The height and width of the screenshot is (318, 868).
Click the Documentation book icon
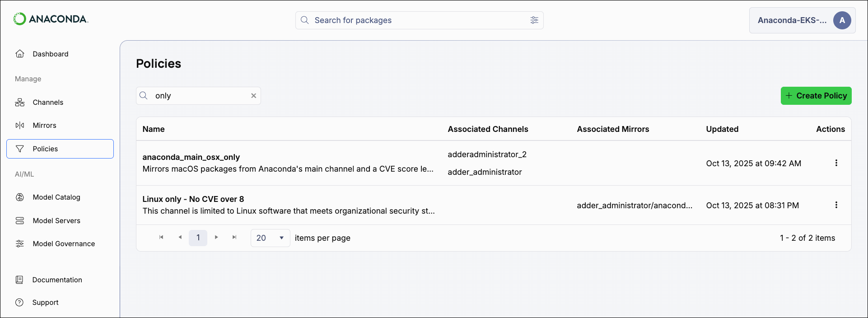19,280
